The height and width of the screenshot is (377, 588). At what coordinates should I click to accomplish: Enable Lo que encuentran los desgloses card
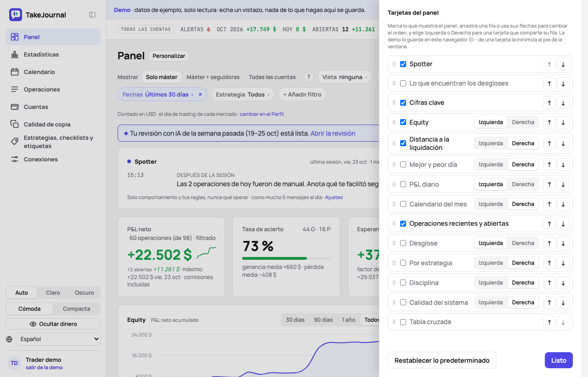pos(403,83)
